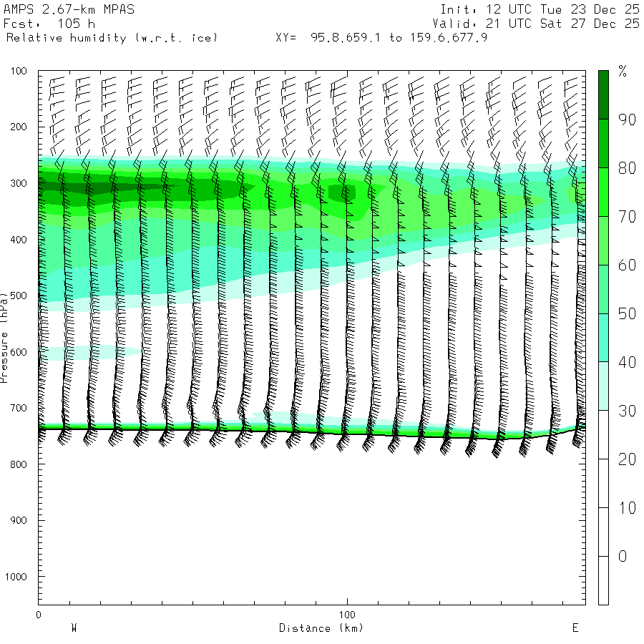The height and width of the screenshot is (644, 644).
Task: Click the 500 pressure axis label
Action: (x=19, y=296)
